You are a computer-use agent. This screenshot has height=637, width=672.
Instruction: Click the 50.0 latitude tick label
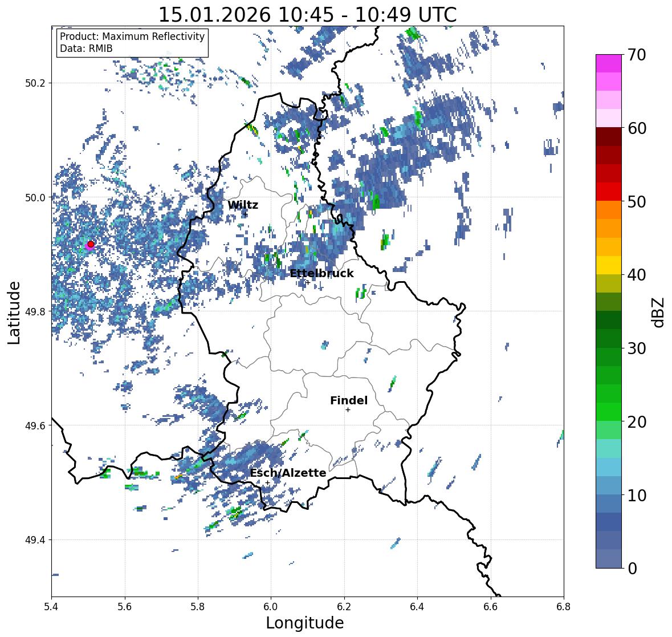(35, 198)
